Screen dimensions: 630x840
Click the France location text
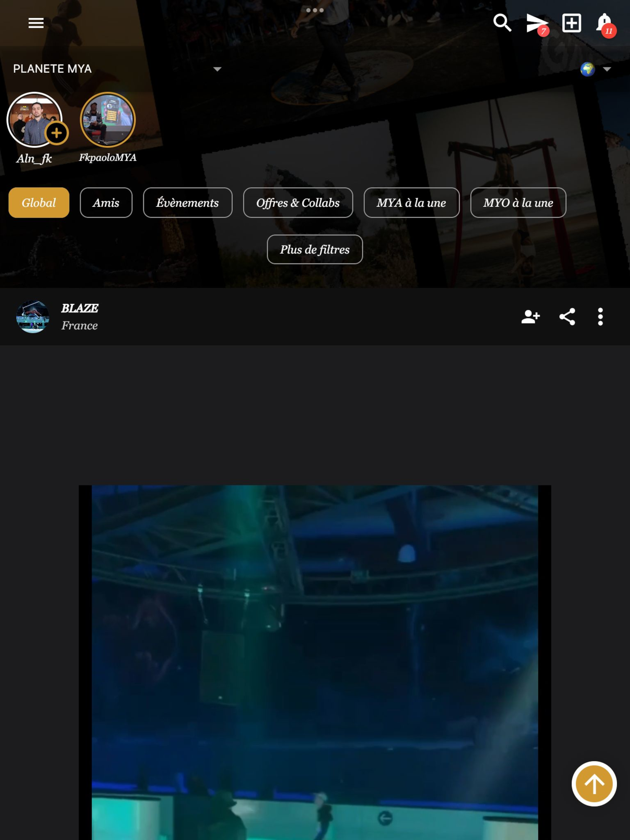coord(80,325)
